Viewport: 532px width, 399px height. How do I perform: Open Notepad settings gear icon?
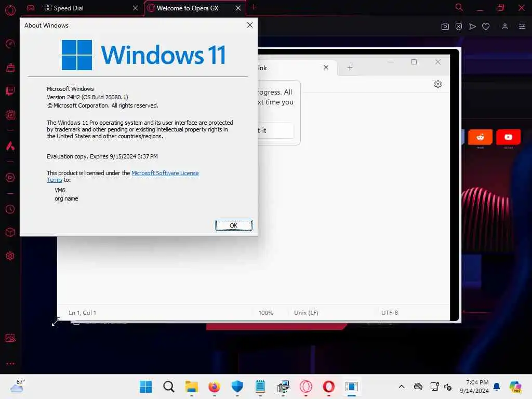click(x=438, y=84)
